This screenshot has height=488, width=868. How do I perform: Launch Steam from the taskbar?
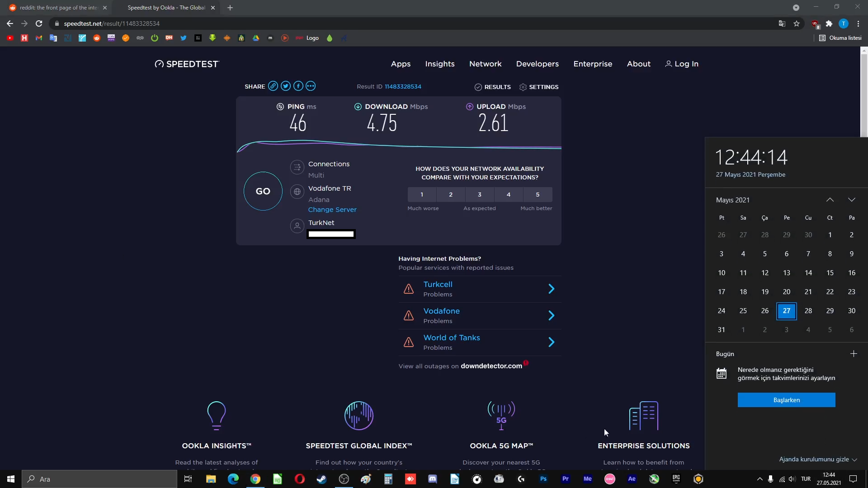321,479
